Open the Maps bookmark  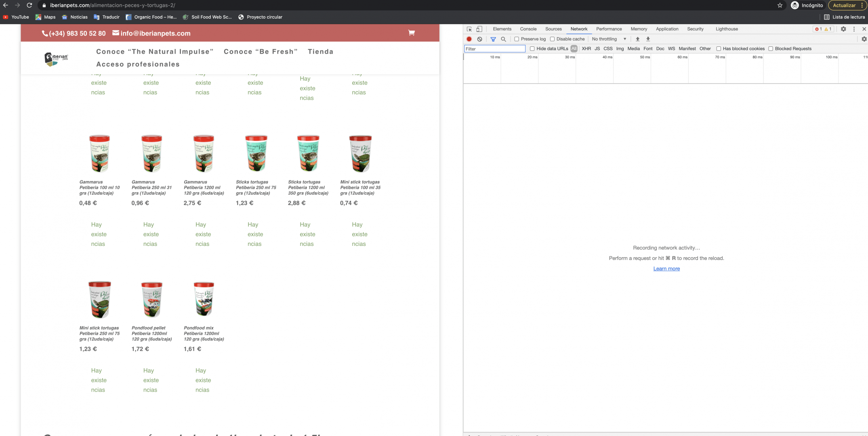point(46,17)
